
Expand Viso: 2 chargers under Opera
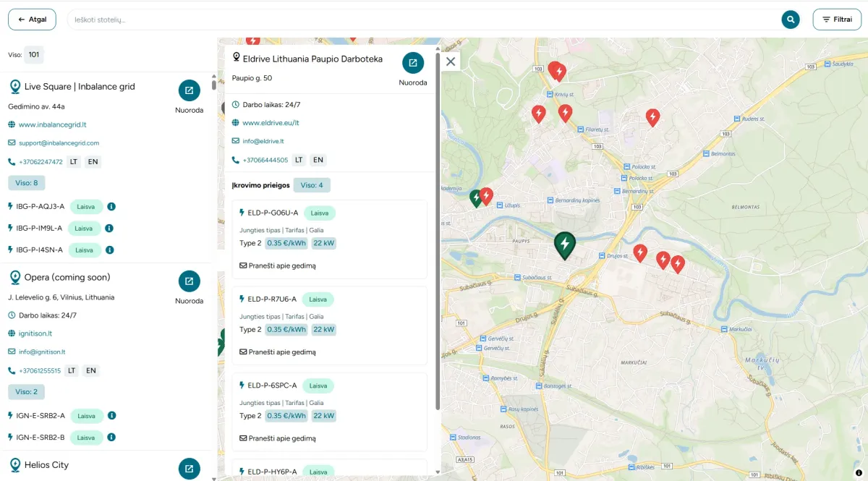(26, 391)
